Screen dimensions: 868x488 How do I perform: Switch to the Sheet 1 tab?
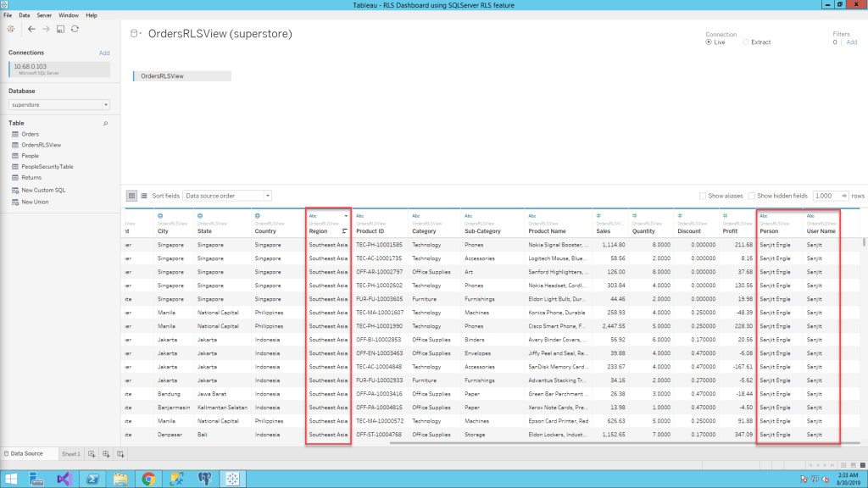[x=70, y=454]
